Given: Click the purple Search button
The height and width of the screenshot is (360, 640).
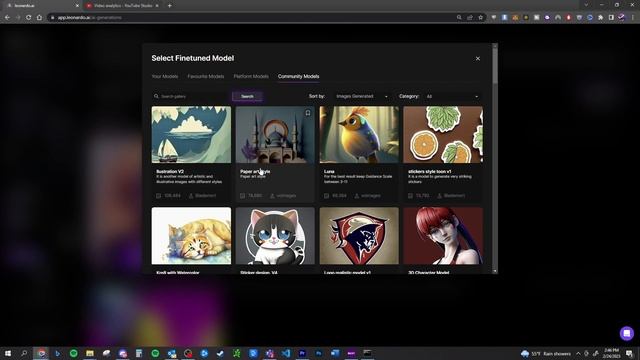Looking at the screenshot, I should click(x=247, y=96).
